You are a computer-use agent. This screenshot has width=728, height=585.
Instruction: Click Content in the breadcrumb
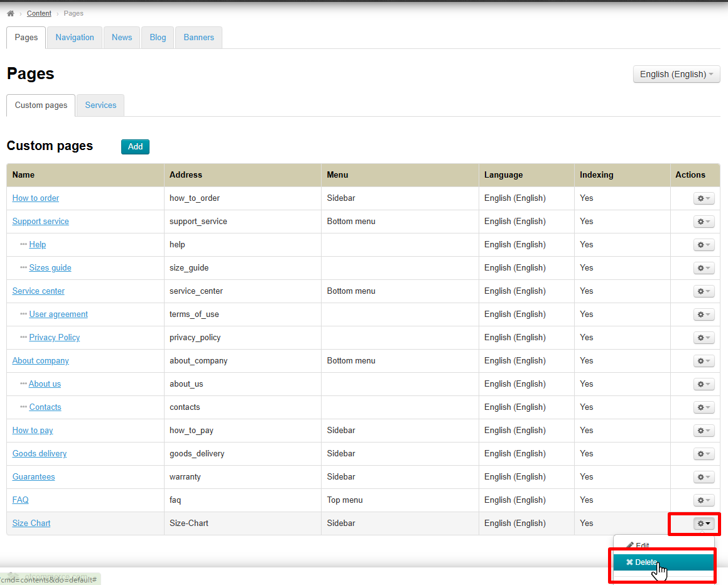click(39, 13)
